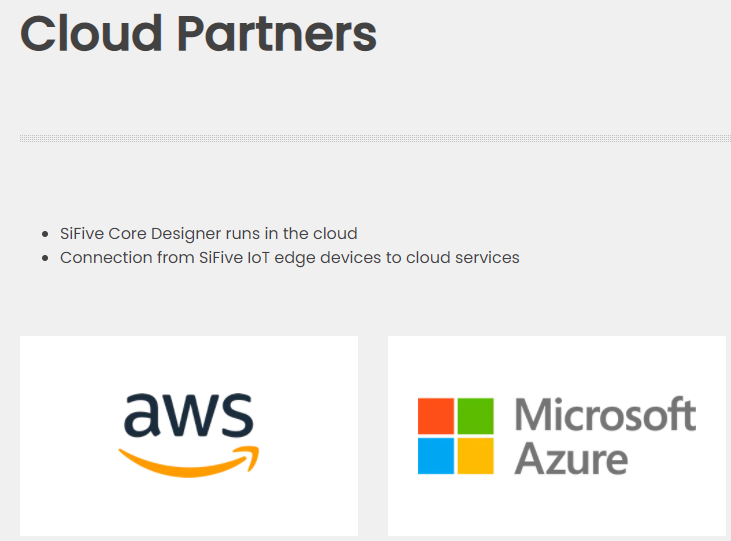731x541 pixels.
Task: Click the red square in Microsoft logo
Action: tap(436, 416)
